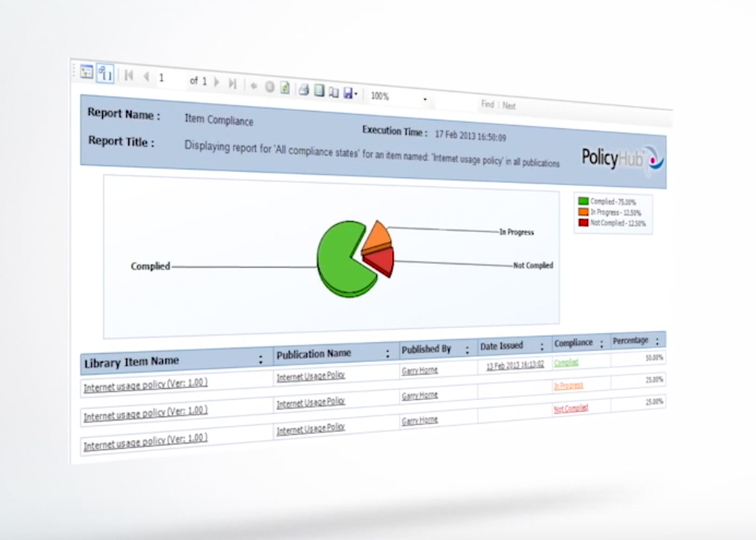
Task: Sort by the Compliance column
Action: 601,344
